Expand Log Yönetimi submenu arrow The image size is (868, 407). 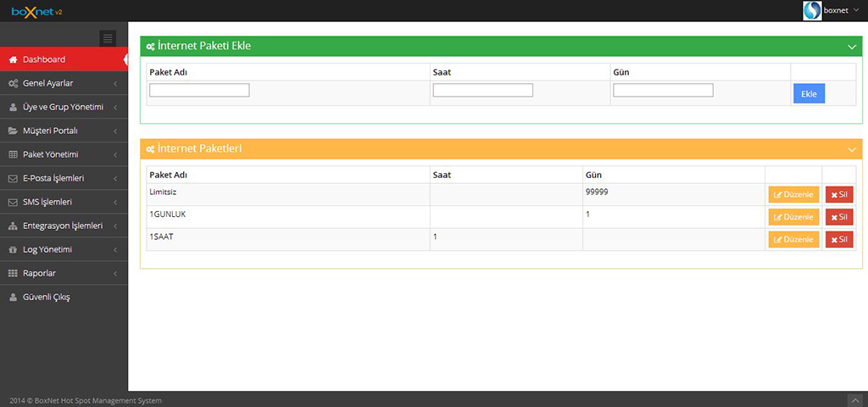115,250
